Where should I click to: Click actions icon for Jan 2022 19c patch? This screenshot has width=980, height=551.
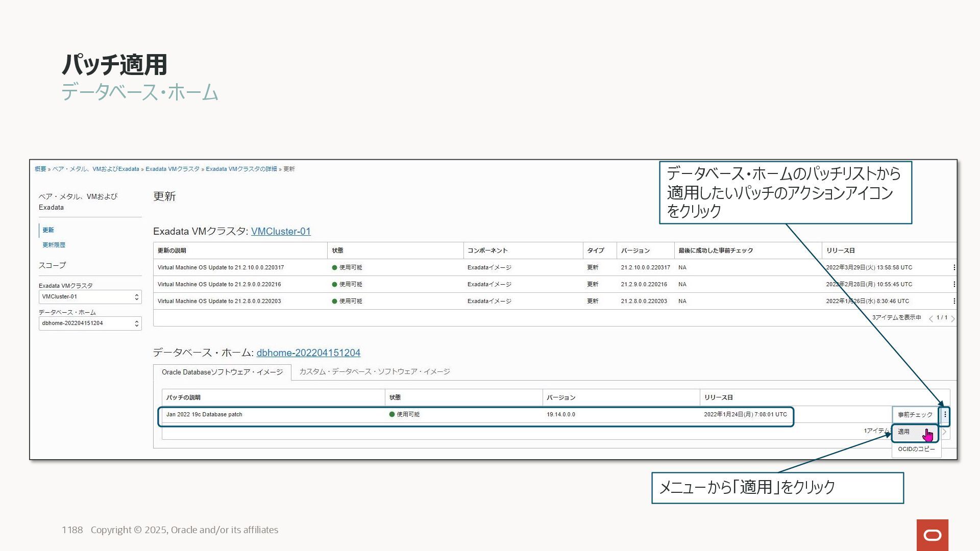[945, 415]
